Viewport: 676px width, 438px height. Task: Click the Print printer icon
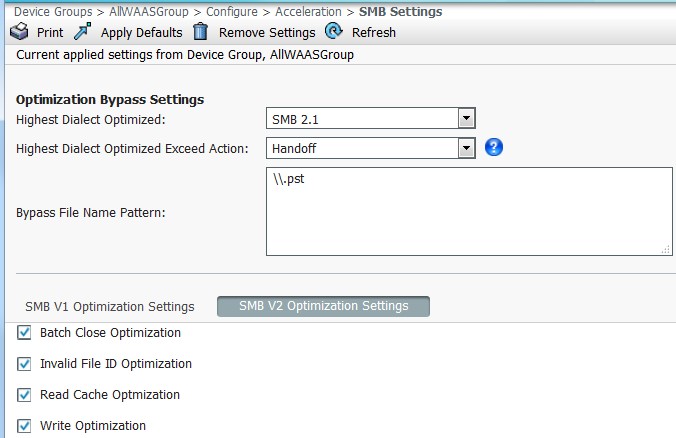tap(19, 32)
